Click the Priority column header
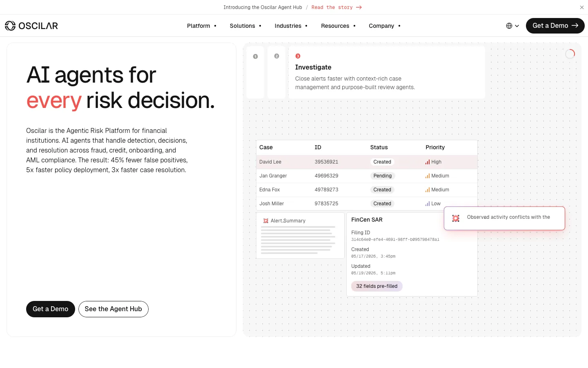Screen dimensions: 588x368 click(x=435, y=147)
